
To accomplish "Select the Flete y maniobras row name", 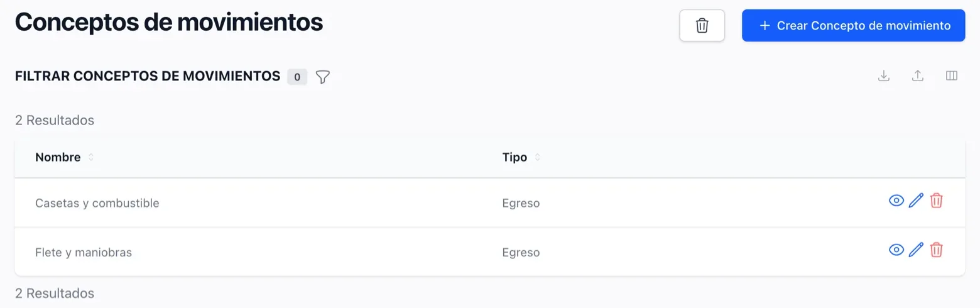I will [x=84, y=252].
